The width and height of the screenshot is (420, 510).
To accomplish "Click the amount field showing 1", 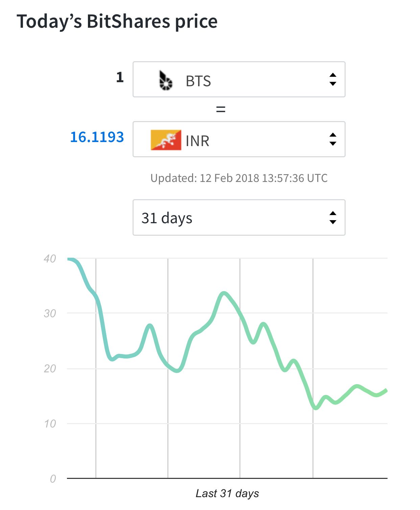I will tap(120, 77).
